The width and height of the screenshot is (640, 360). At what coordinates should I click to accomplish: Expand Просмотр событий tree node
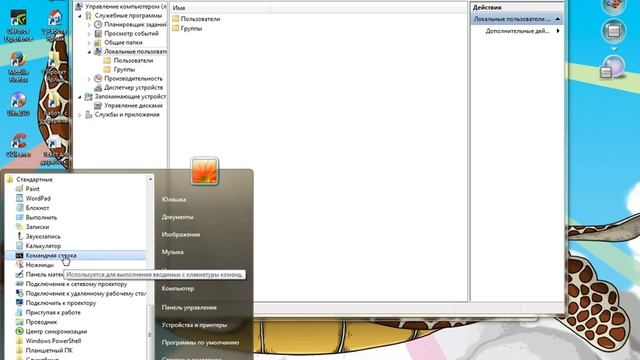click(x=89, y=34)
